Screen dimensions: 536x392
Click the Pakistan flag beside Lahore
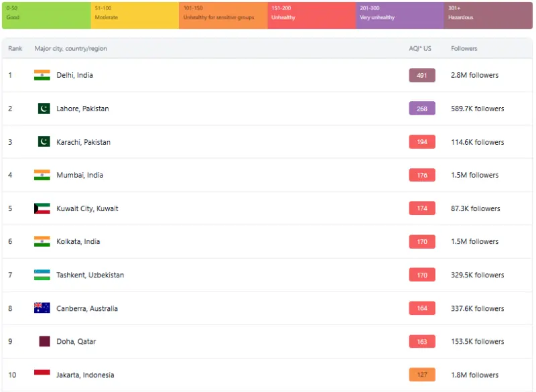point(44,109)
